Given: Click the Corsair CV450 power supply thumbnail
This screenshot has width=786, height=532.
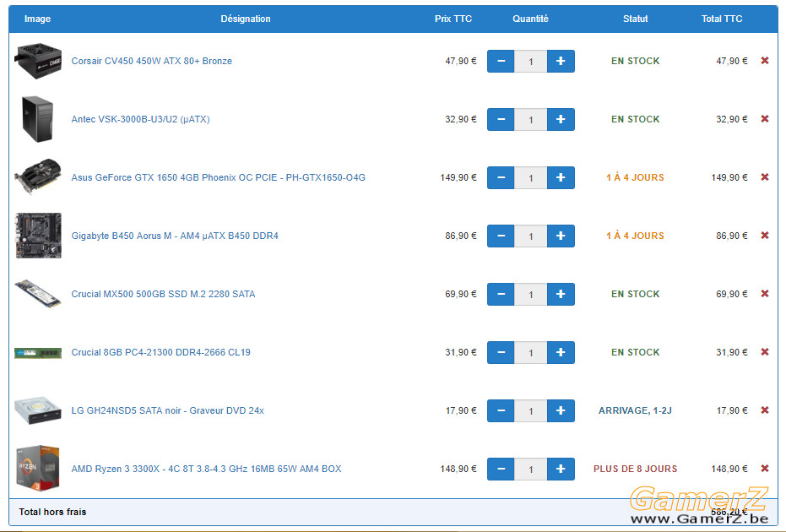Looking at the screenshot, I should [38, 61].
